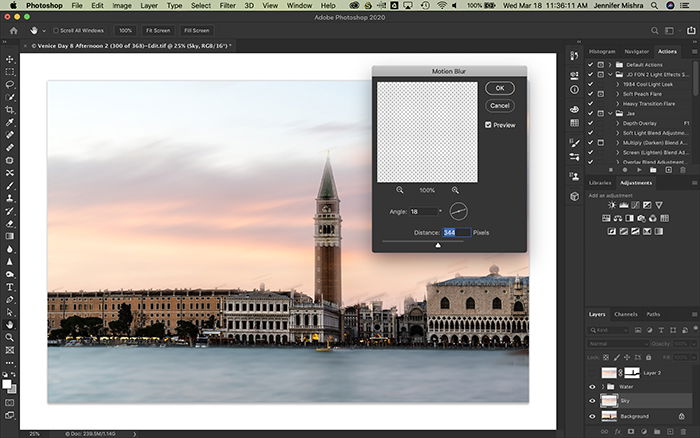
Task: Zoom in on Motion Blur preview
Action: [455, 190]
